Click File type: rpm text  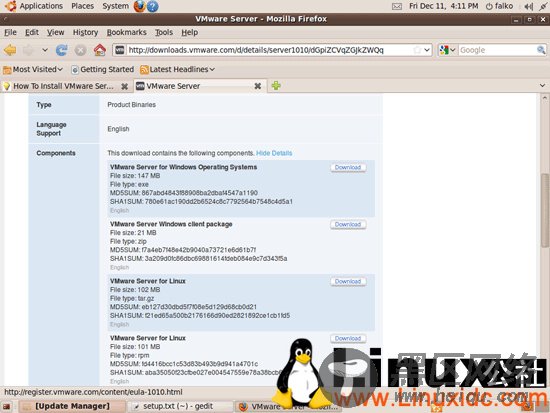tap(129, 355)
